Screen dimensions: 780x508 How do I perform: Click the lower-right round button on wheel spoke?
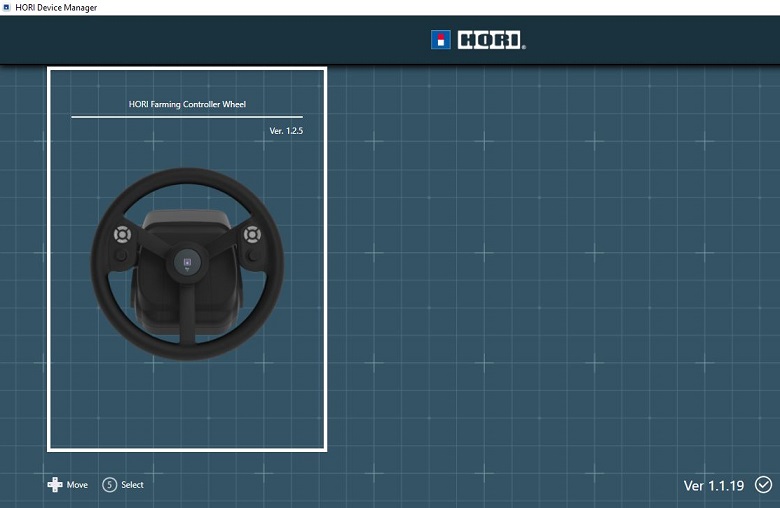(x=254, y=257)
